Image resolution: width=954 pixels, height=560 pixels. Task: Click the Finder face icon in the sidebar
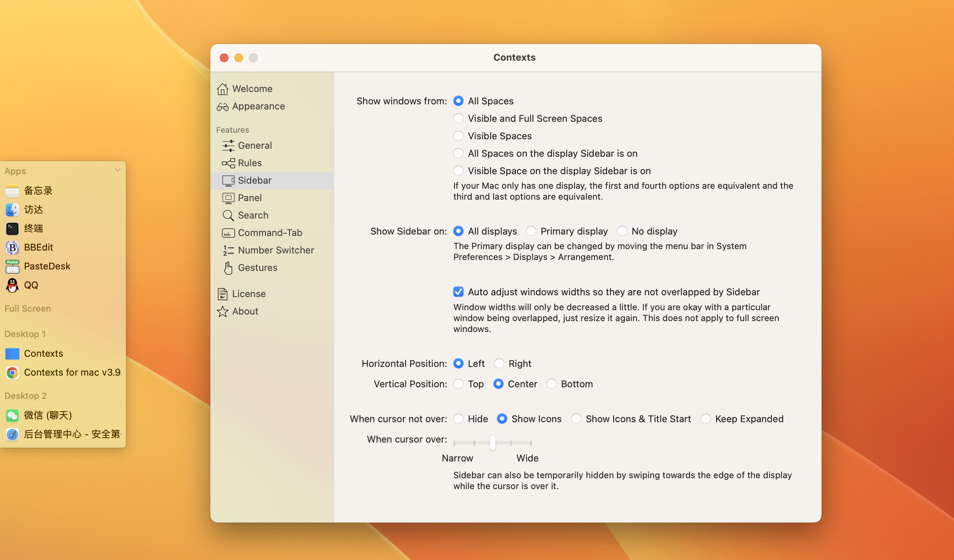click(12, 209)
